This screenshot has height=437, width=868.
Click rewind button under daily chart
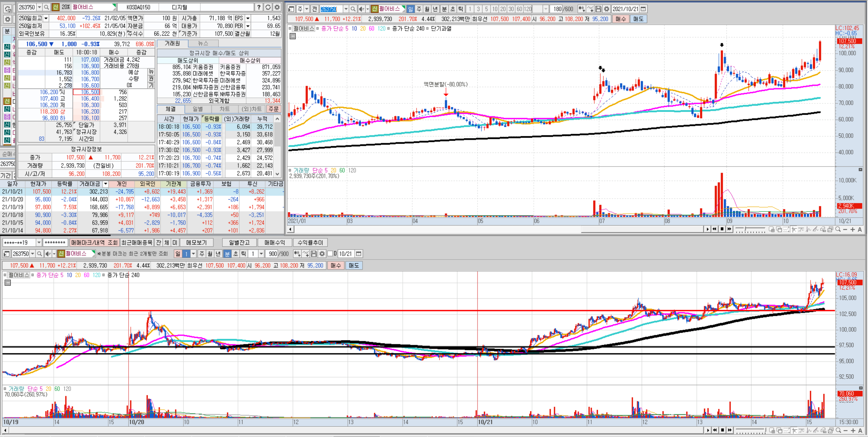(x=715, y=229)
